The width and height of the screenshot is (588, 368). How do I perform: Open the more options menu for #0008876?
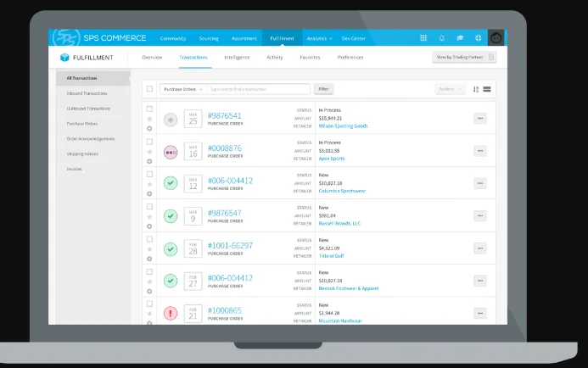480,151
